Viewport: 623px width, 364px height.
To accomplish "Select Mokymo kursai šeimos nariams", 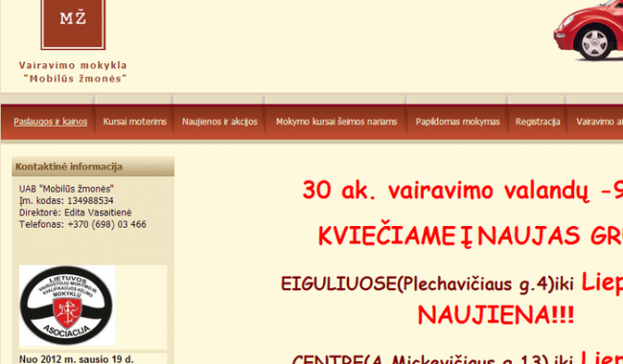I will [336, 122].
